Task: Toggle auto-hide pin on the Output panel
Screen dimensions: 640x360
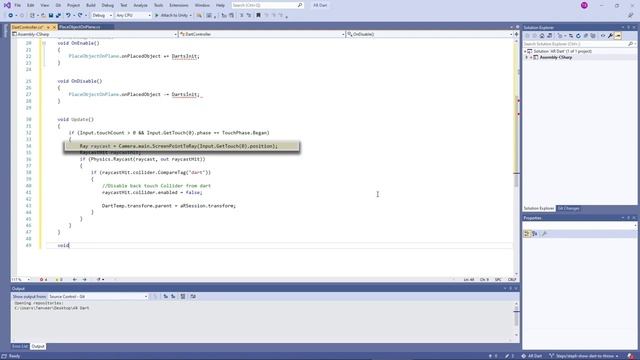Action: (x=510, y=289)
